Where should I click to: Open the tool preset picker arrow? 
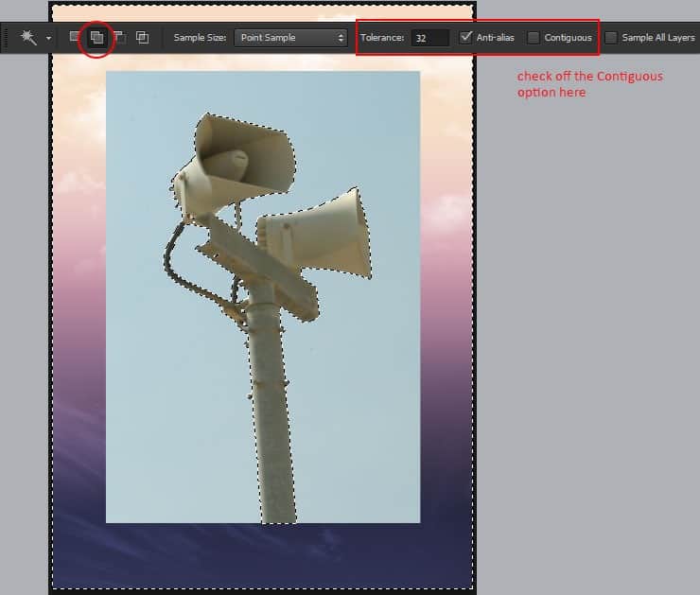(x=48, y=39)
